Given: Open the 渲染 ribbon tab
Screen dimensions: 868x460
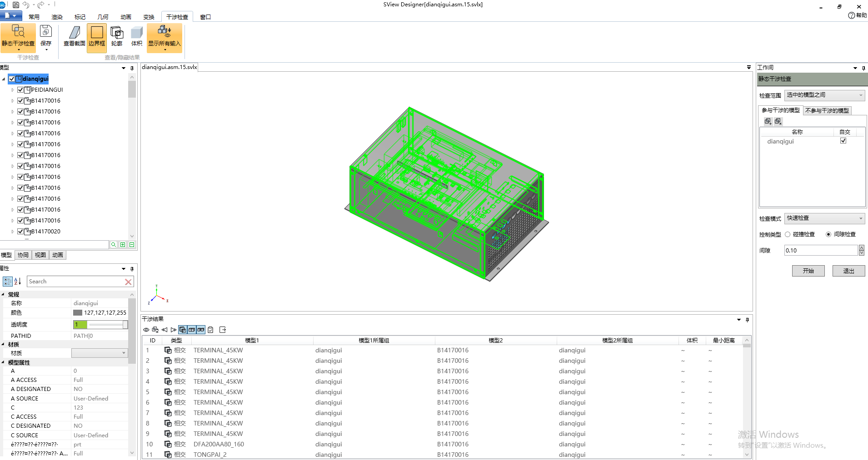Looking at the screenshot, I should tap(57, 17).
